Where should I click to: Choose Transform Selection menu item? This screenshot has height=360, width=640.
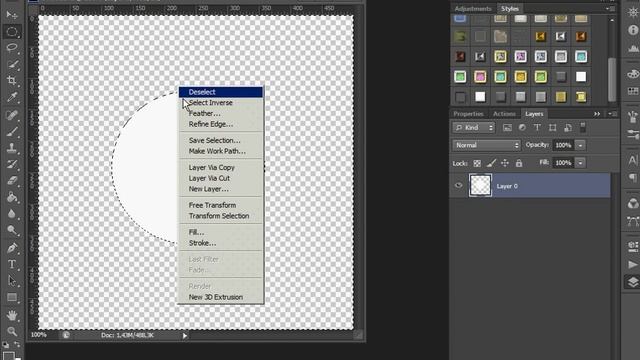(x=221, y=216)
